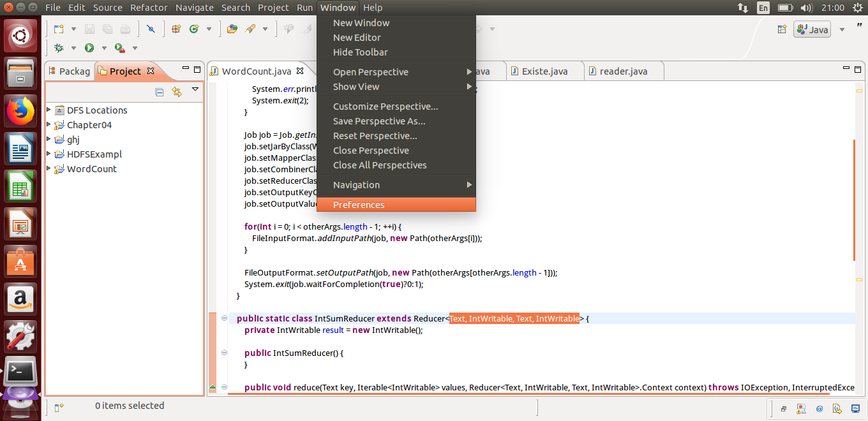
Task: Maximize the editor area
Action: [x=858, y=69]
